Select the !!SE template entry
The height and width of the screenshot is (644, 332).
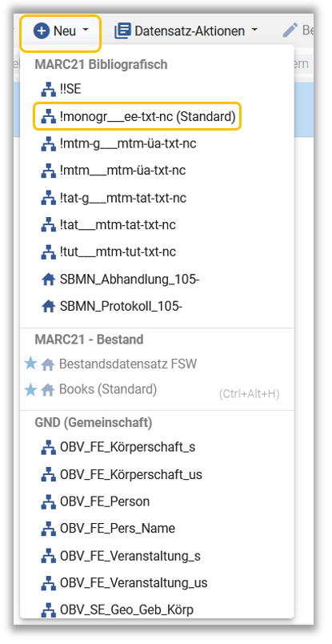tap(62, 90)
